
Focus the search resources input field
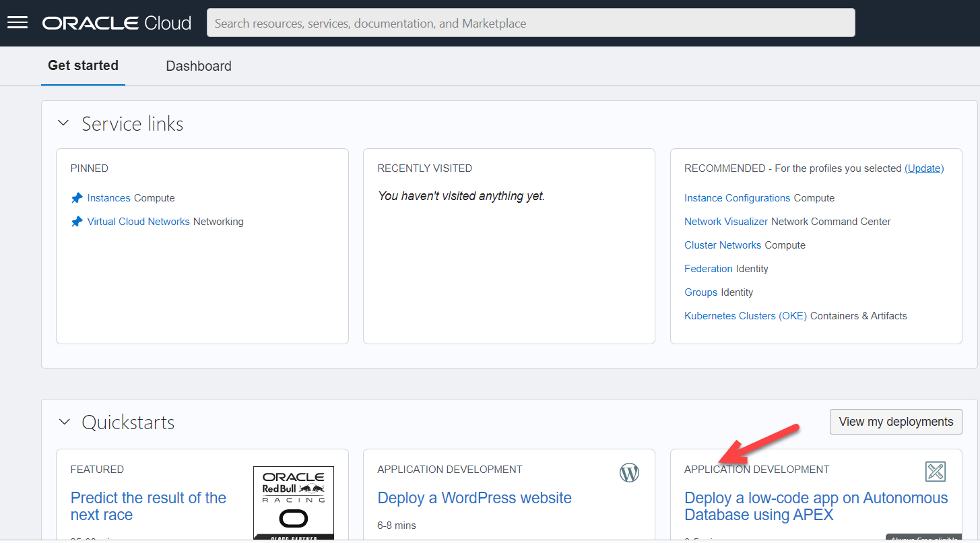click(x=531, y=23)
